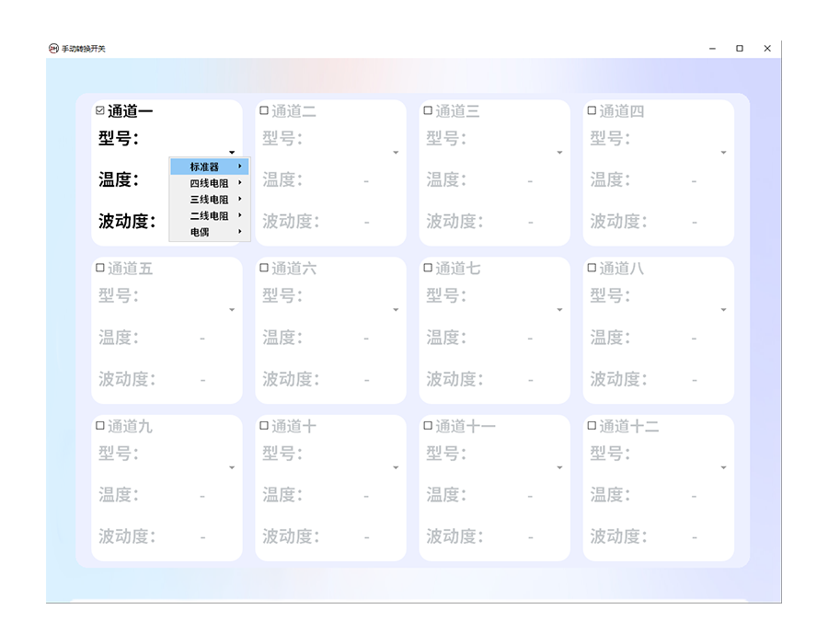Screen dimensions: 828x644
Task: Expand the 二线电阻 submenu arrow
Action: [238, 215]
